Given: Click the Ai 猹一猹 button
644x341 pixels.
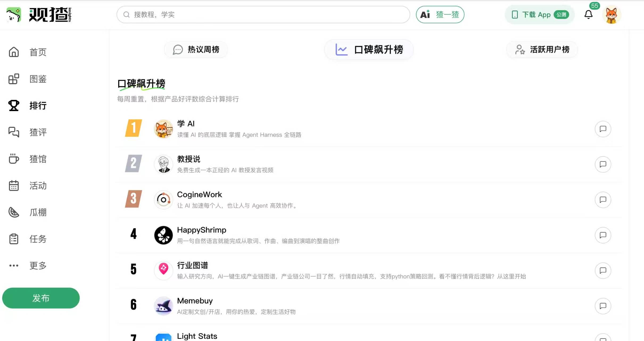Looking at the screenshot, I should coord(440,15).
